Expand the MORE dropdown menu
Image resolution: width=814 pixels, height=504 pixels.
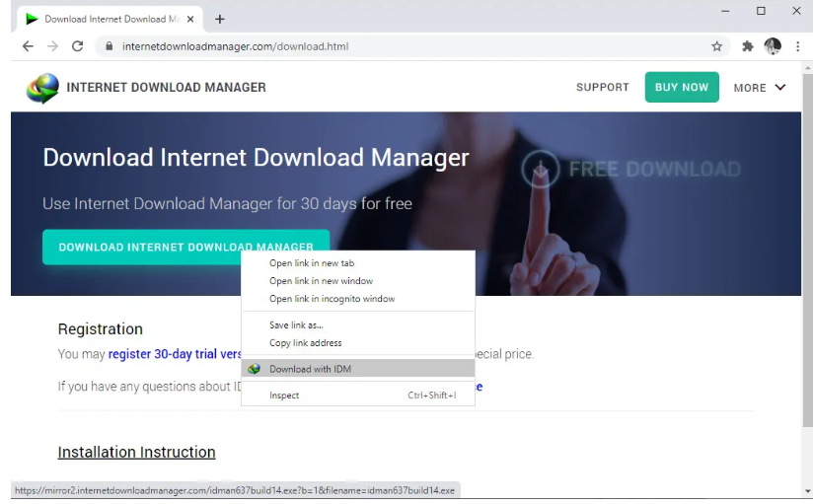[x=759, y=88]
